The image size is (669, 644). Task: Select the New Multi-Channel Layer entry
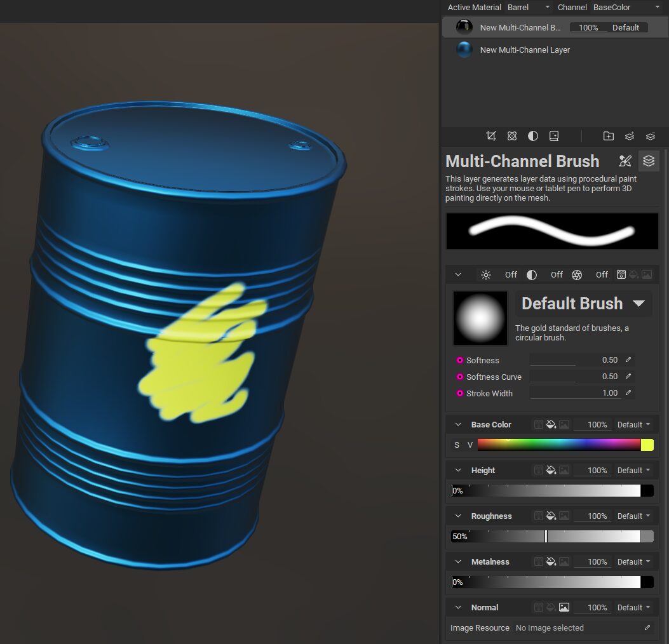(x=525, y=50)
